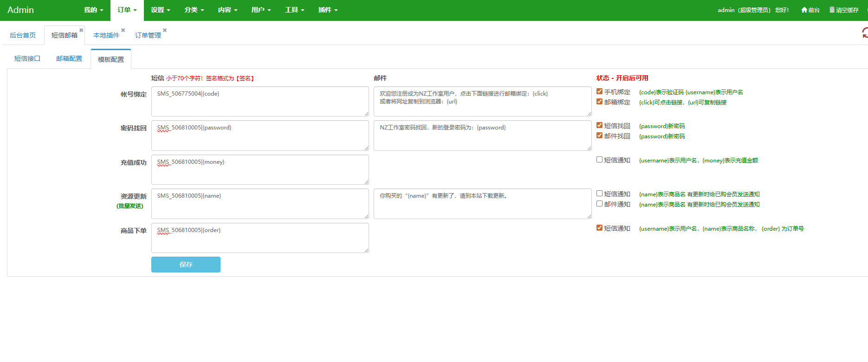Toggle the 邮件找回 checkbox
This screenshot has width=868, height=362.
tap(600, 136)
